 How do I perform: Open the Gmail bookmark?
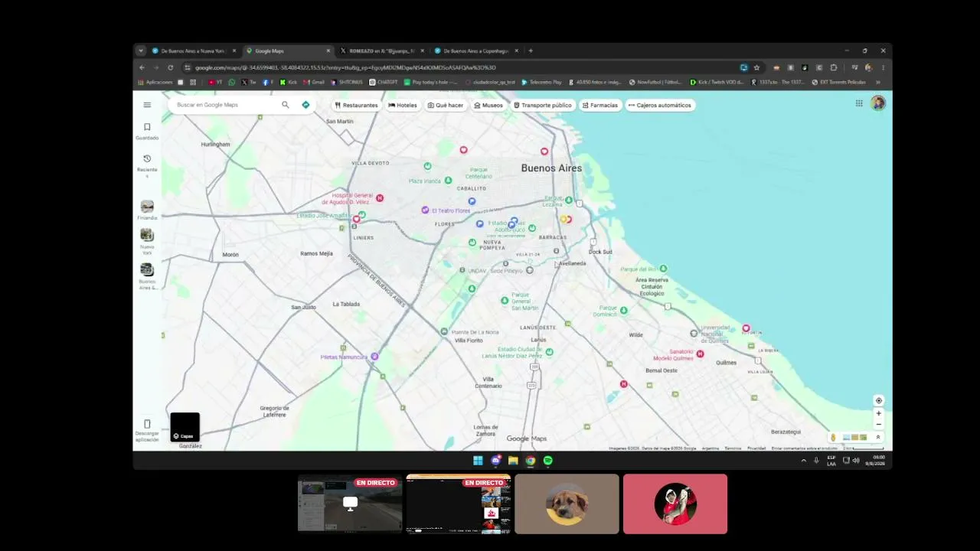pyautogui.click(x=314, y=82)
